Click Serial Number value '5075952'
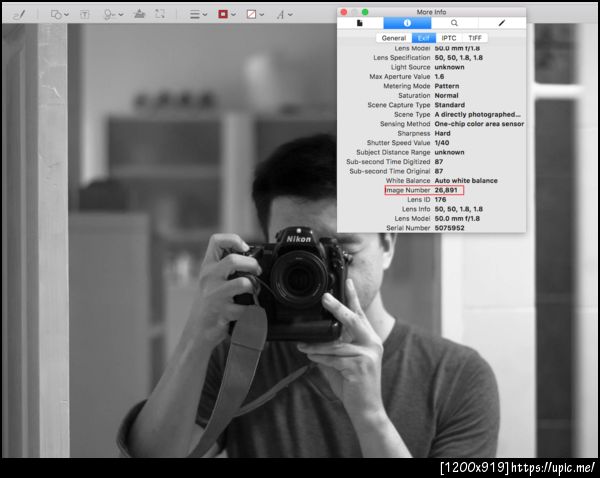The height and width of the screenshot is (478, 600). (449, 228)
